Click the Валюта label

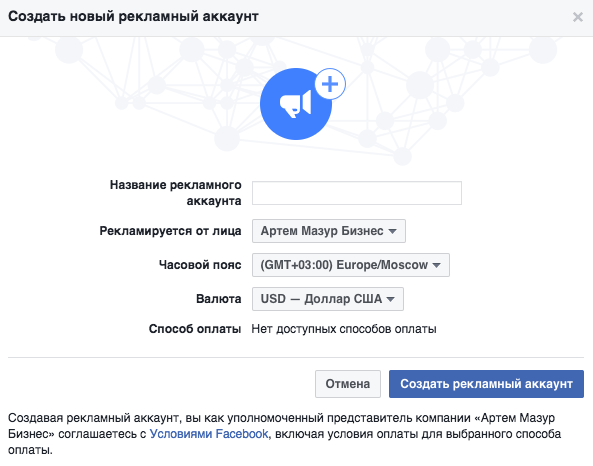pos(219,299)
